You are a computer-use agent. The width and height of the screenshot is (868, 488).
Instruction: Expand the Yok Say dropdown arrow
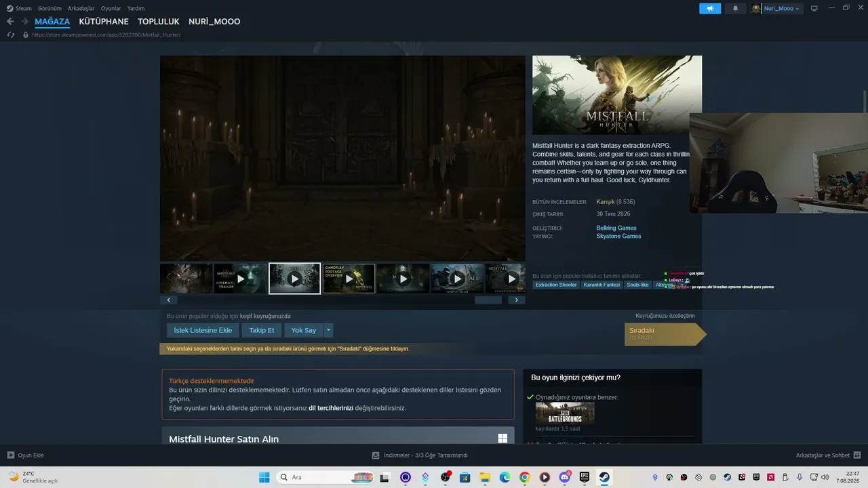pos(329,330)
